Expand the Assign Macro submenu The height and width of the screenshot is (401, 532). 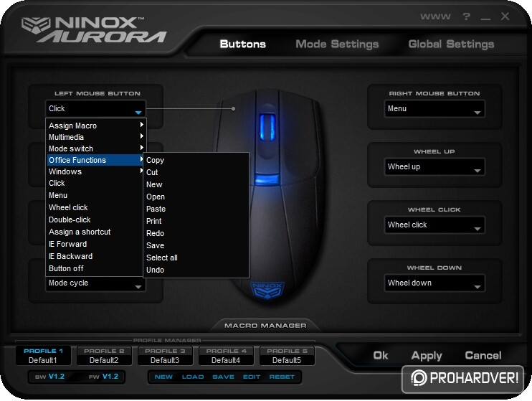tap(95, 126)
